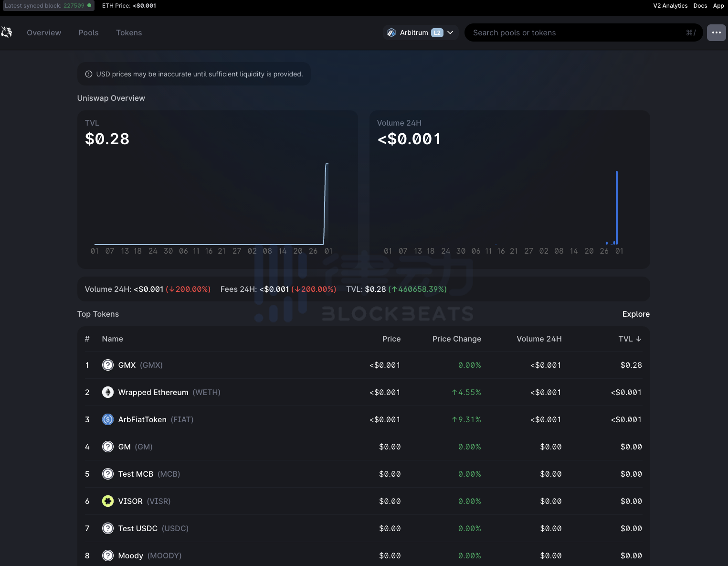Open the VISOR (VISR) row

363,501
